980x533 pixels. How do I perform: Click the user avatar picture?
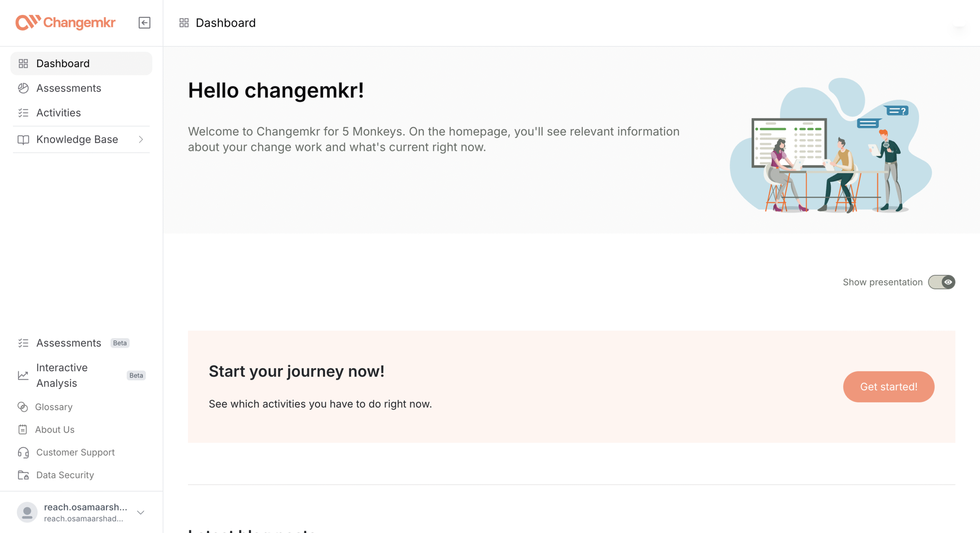pyautogui.click(x=27, y=512)
